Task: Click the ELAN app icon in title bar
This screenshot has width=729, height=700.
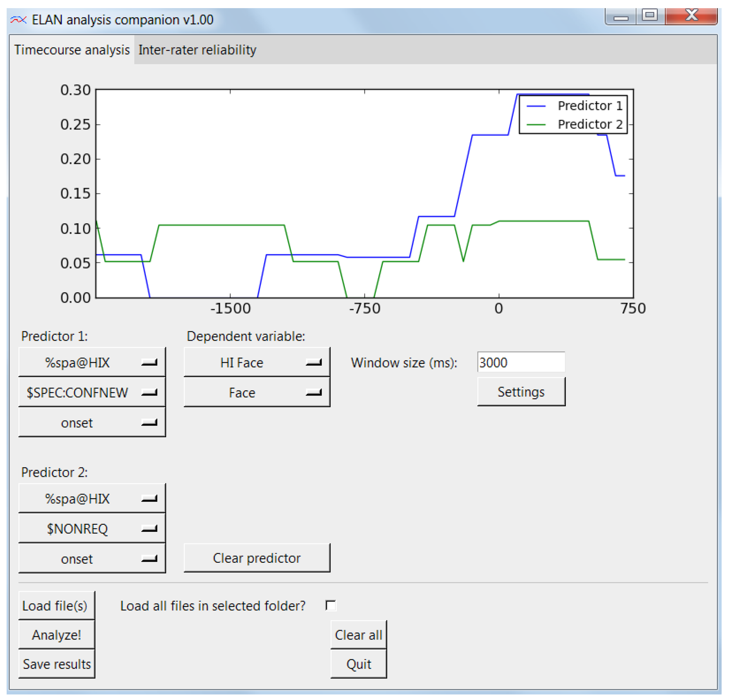Action: tap(18, 20)
